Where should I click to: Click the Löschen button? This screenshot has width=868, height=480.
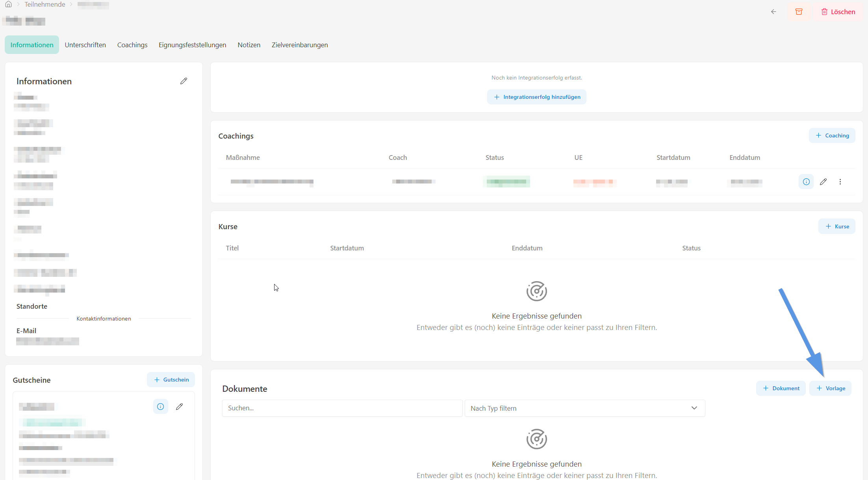pyautogui.click(x=838, y=12)
